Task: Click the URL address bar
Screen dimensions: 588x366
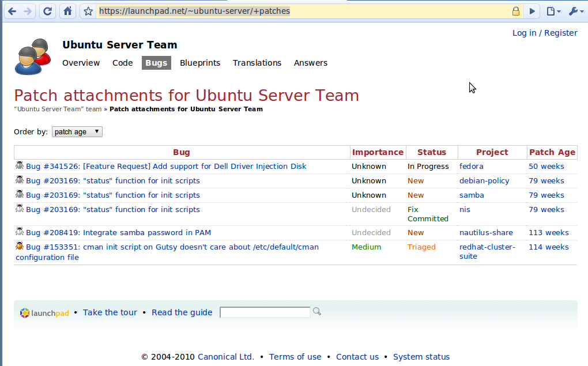Action: pos(300,11)
